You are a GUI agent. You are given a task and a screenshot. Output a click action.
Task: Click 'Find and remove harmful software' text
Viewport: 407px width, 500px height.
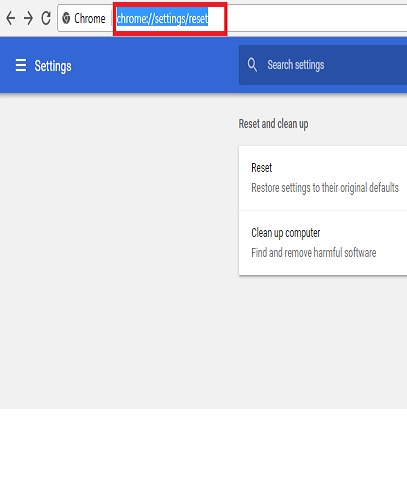point(314,253)
